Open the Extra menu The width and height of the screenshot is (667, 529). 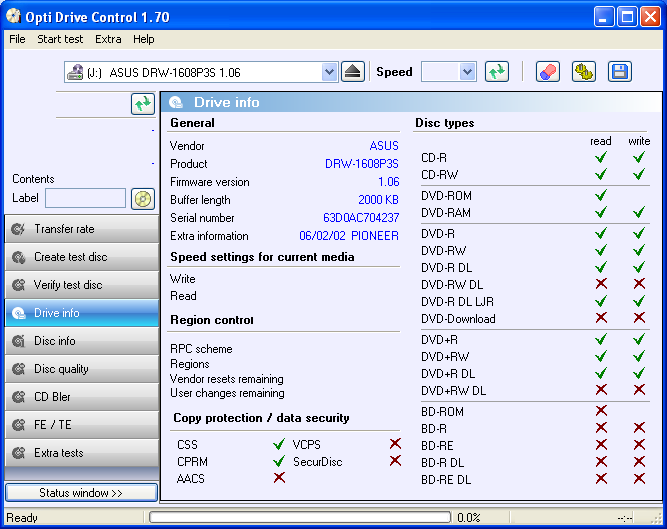pyautogui.click(x=108, y=39)
